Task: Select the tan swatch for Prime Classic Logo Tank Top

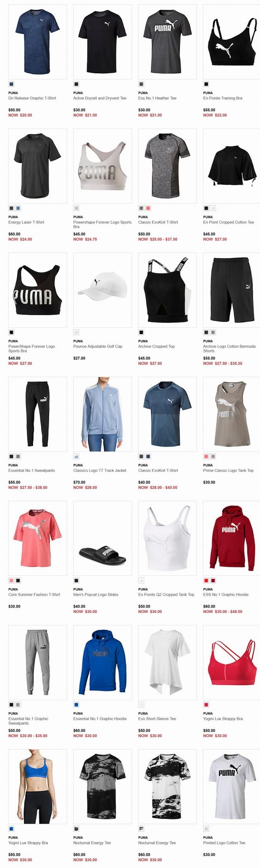Action: (x=213, y=457)
